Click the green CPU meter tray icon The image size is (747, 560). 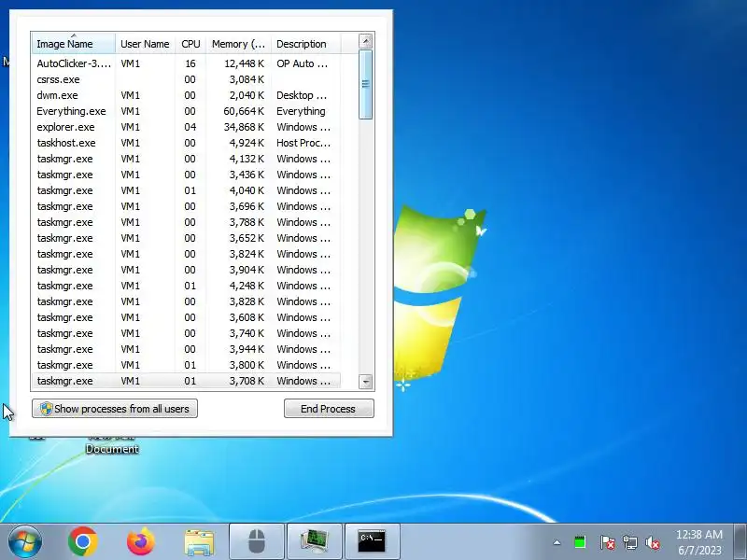coord(580,542)
